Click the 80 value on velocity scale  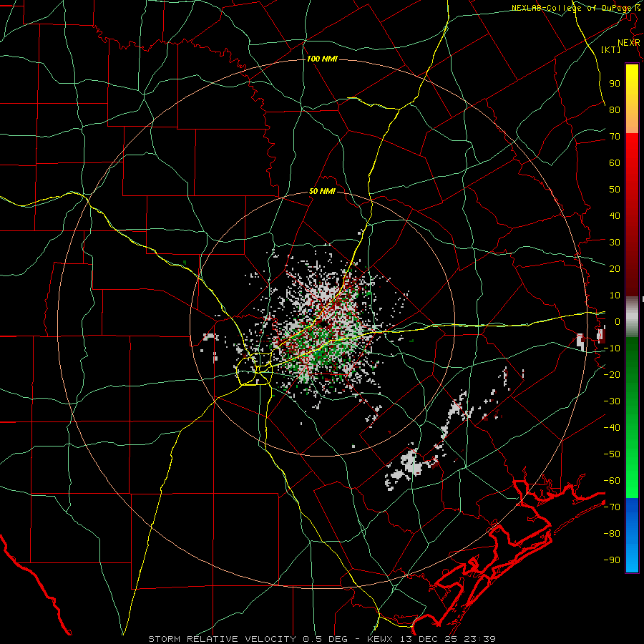615,109
